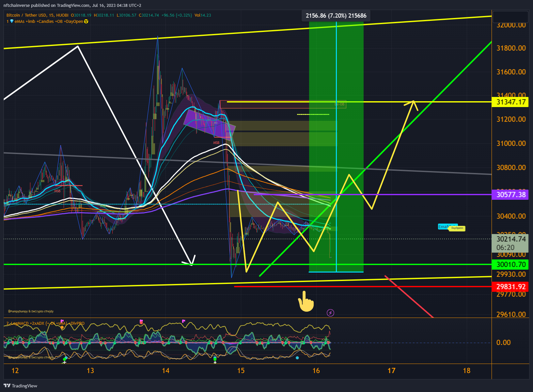Click the 31000.00 price axis label
The height and width of the screenshot is (392, 533).
511,144
